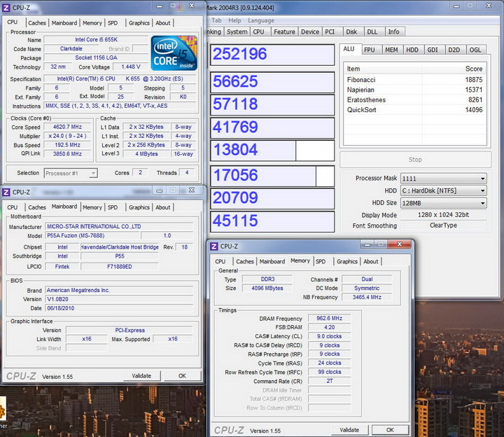504x437 pixels.
Task: Open Graphics tab in top CPU-Z window
Action: point(139,23)
